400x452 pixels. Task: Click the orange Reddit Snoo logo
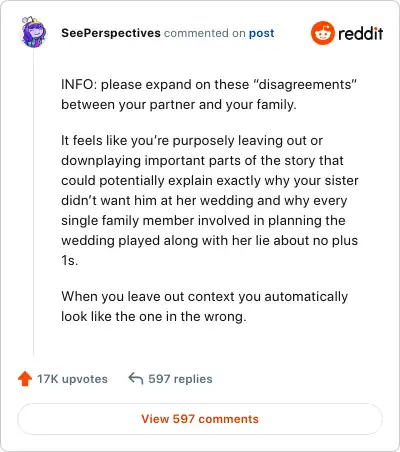[322, 33]
